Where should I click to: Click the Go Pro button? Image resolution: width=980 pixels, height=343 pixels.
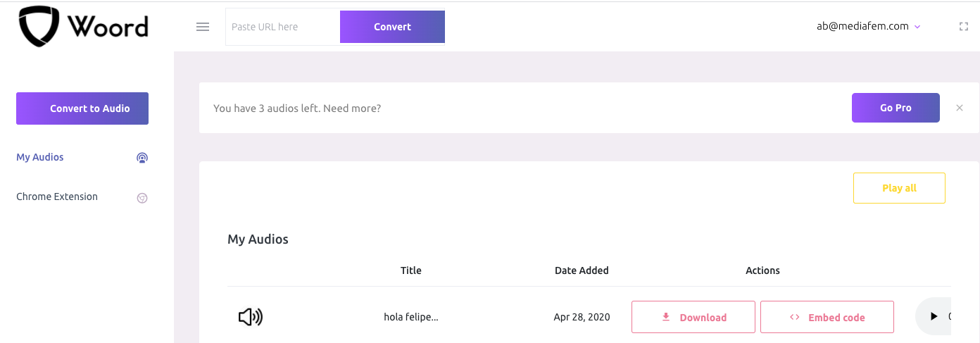(896, 108)
